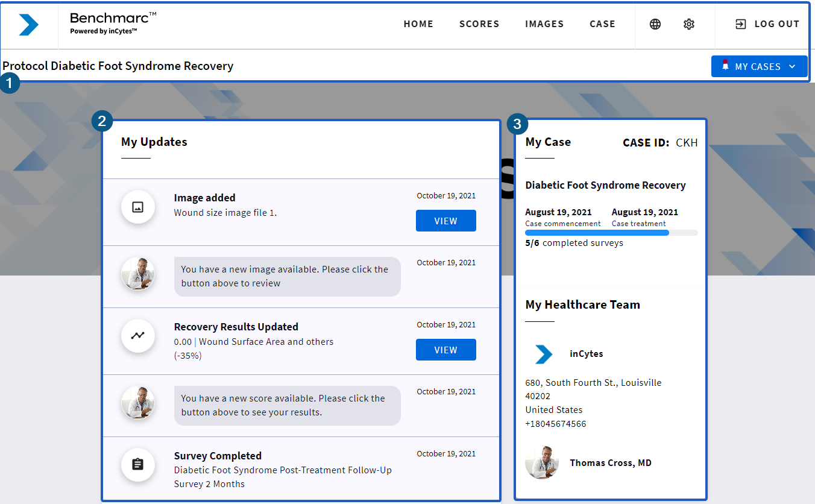Click the notification bell on My Cases
This screenshot has width=815, height=504.
725,65
